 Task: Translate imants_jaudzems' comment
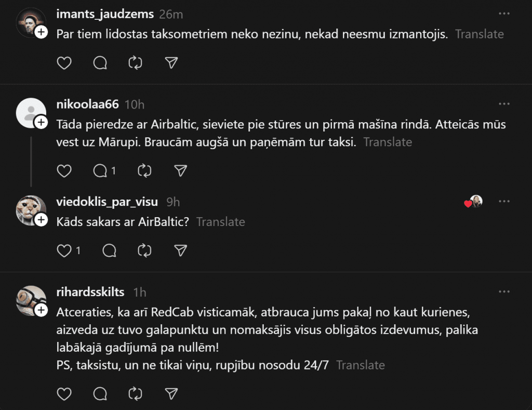(x=480, y=34)
